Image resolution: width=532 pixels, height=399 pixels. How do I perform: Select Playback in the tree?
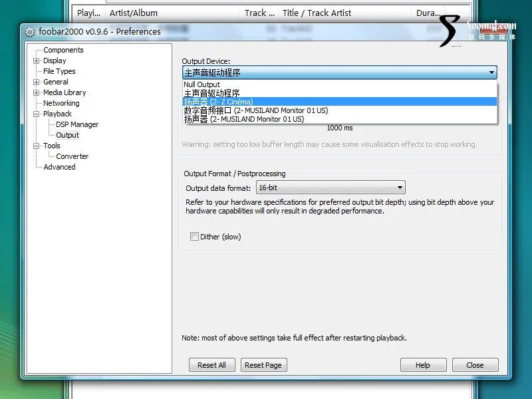57,114
